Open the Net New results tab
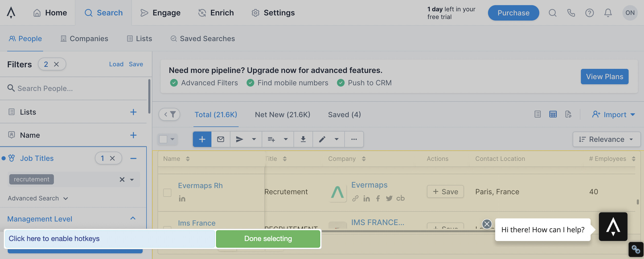Image resolution: width=644 pixels, height=259 pixels. point(282,115)
